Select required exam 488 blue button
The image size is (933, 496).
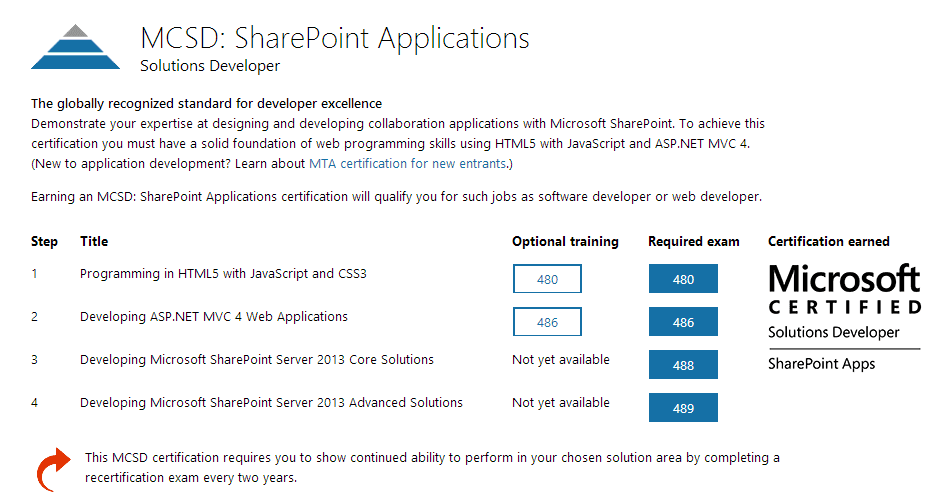tap(683, 365)
